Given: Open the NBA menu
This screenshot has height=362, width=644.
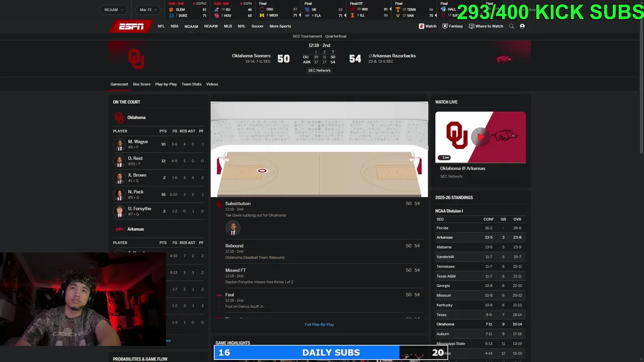Looking at the screenshot, I should [x=174, y=26].
